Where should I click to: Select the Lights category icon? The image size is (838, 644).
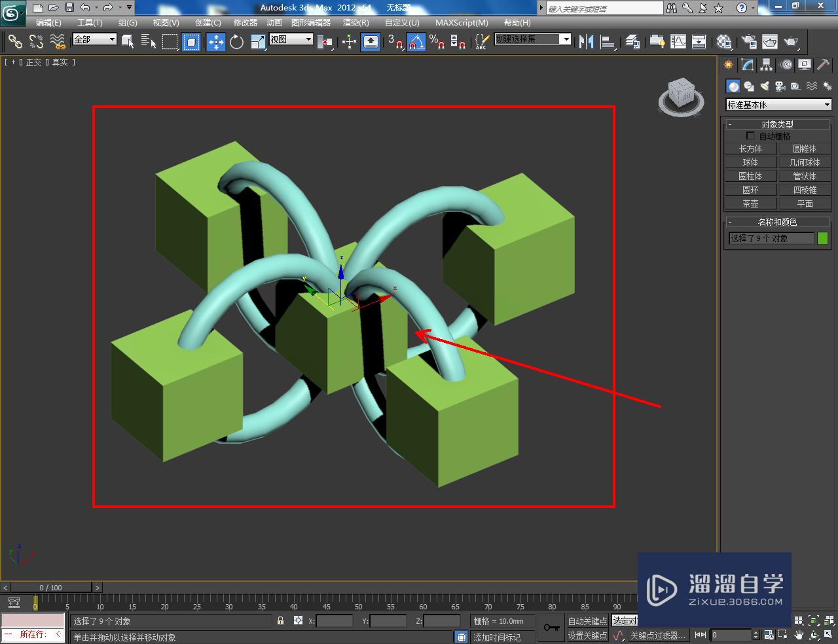click(764, 86)
